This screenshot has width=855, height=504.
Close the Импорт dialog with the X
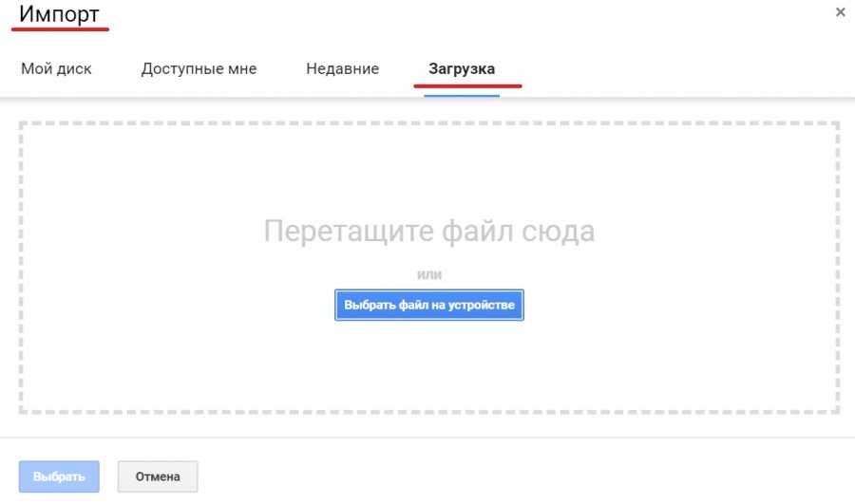tap(840, 12)
